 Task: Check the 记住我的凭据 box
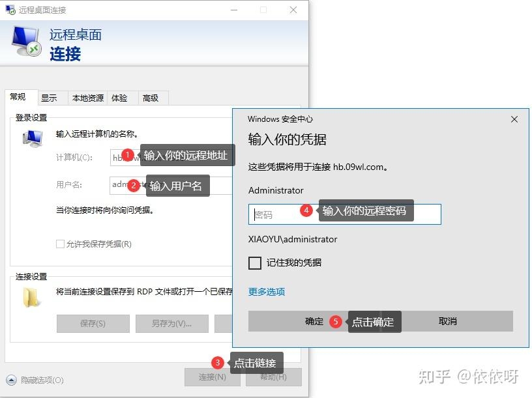(255, 263)
